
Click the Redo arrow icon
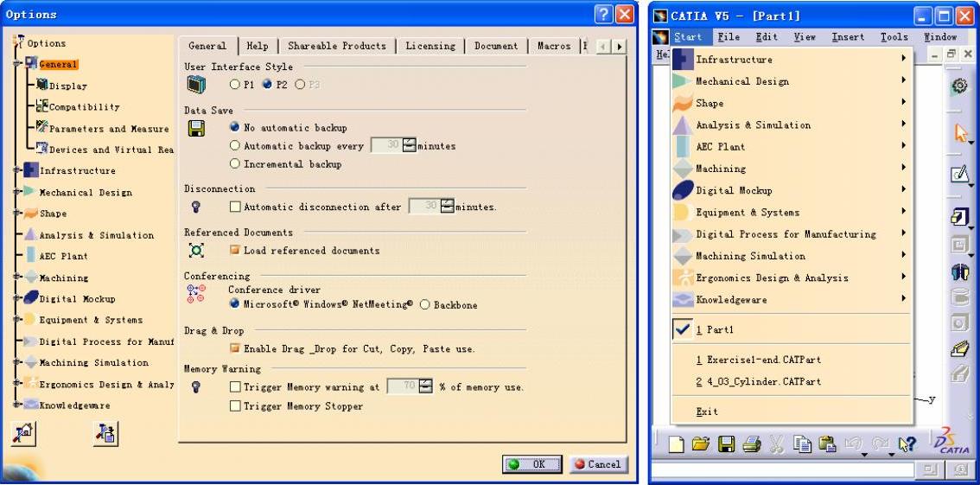click(880, 444)
